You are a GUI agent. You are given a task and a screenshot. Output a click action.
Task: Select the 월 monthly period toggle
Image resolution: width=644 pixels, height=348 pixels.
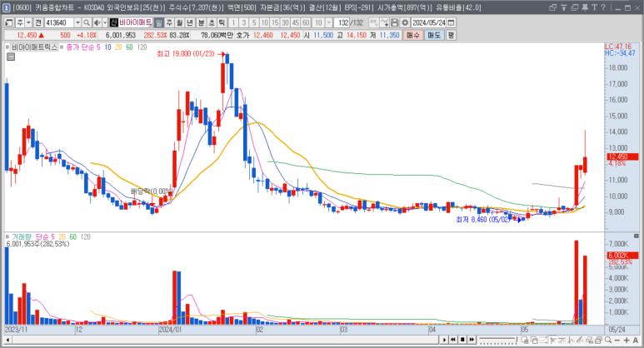[179, 22]
